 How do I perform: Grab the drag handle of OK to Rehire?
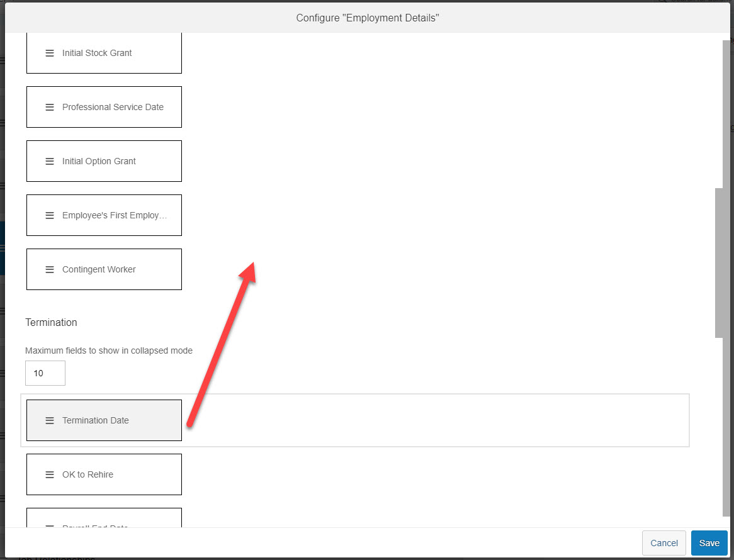point(50,475)
